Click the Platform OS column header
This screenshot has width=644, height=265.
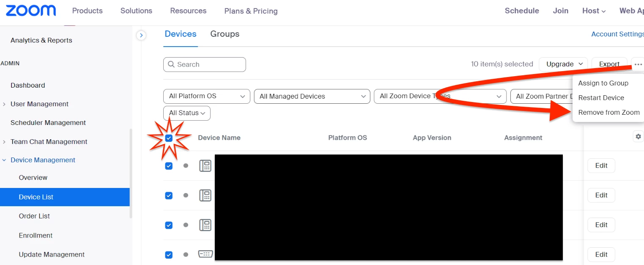pos(348,138)
